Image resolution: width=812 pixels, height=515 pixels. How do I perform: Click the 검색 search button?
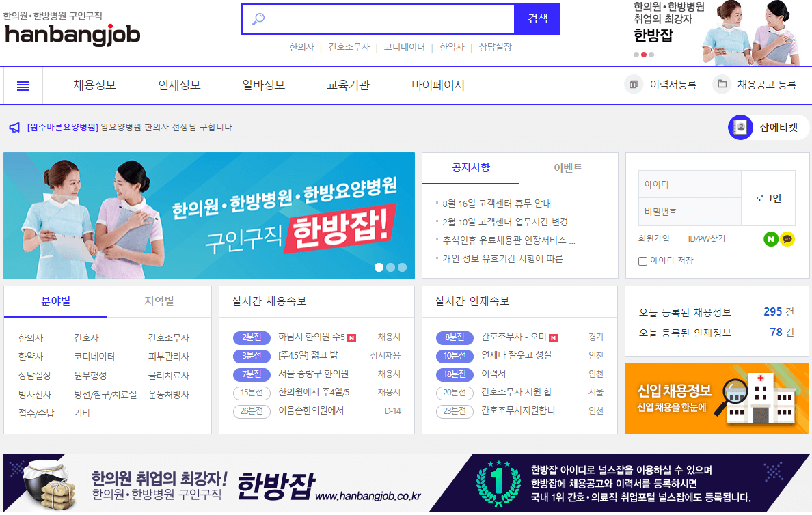point(537,18)
